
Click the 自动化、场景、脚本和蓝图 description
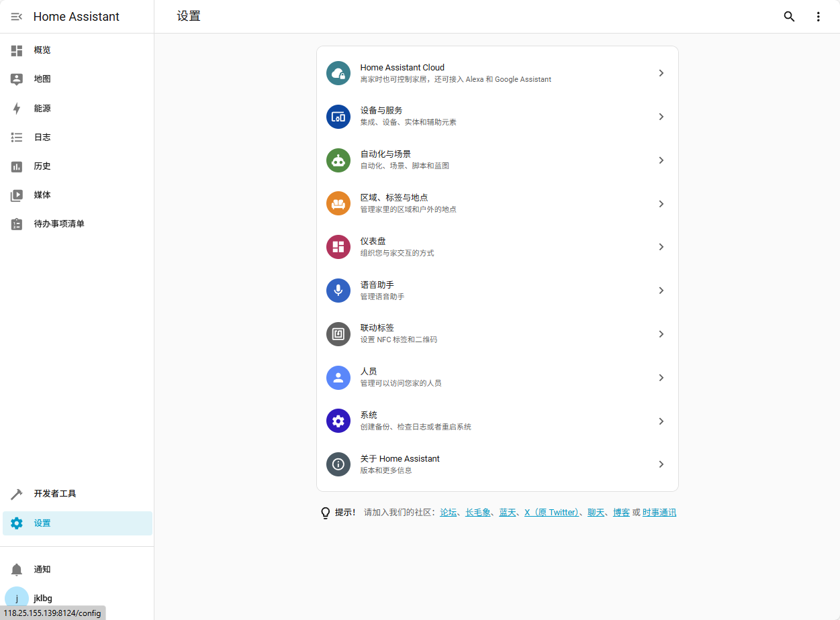tap(405, 166)
